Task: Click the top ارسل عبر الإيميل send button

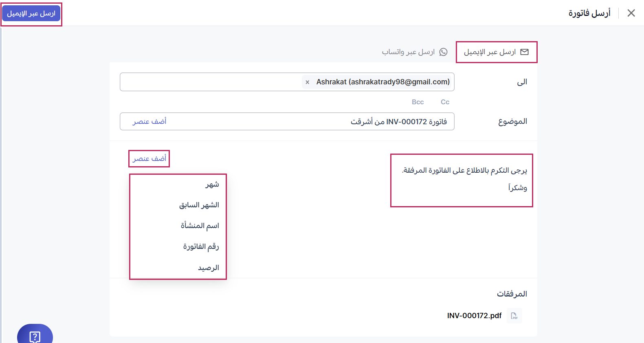Action: click(31, 13)
